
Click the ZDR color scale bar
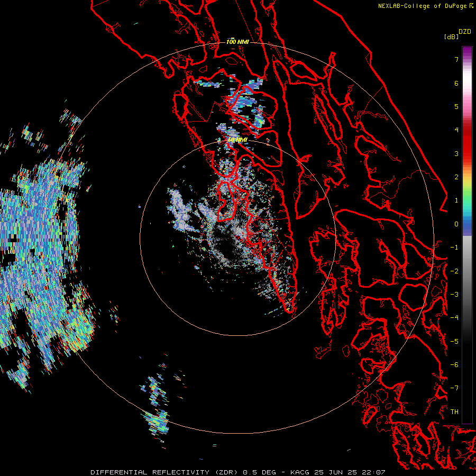click(467, 235)
